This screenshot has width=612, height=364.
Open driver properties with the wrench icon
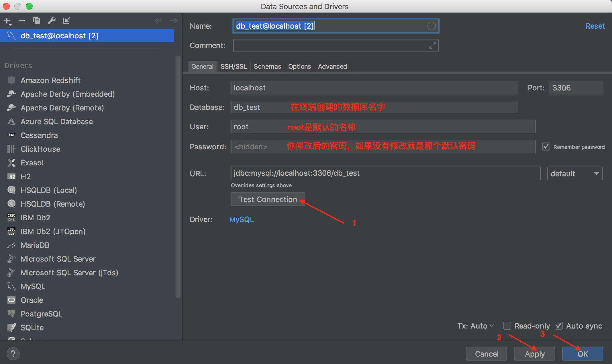(x=52, y=20)
